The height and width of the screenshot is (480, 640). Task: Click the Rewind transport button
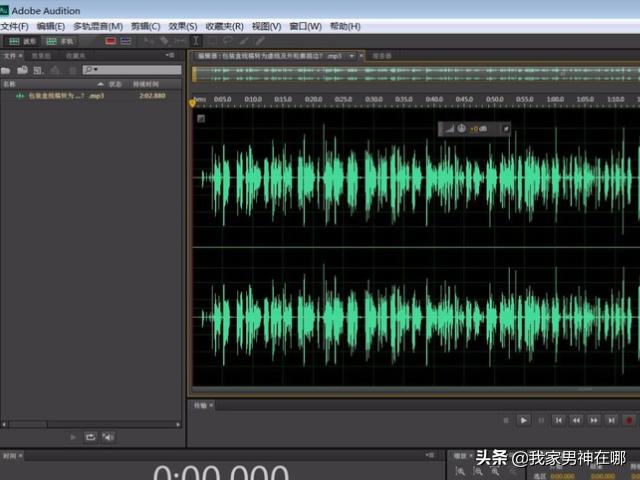pyautogui.click(x=577, y=420)
